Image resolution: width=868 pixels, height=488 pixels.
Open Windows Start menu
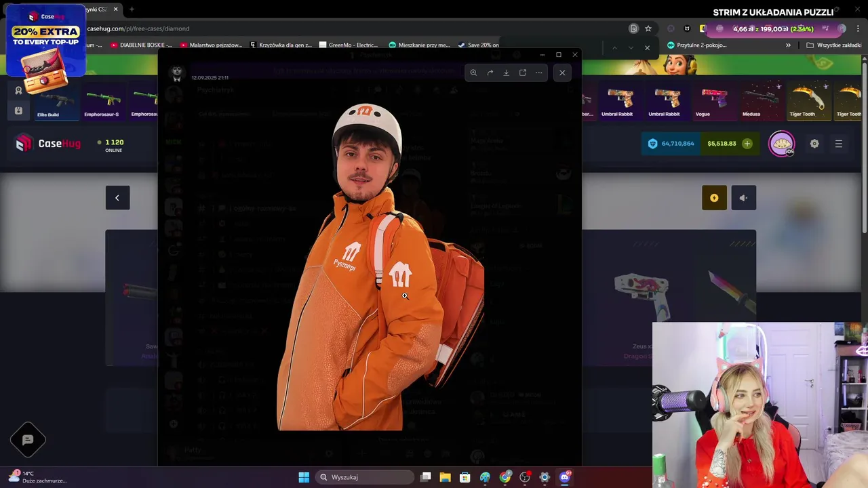[x=304, y=477]
